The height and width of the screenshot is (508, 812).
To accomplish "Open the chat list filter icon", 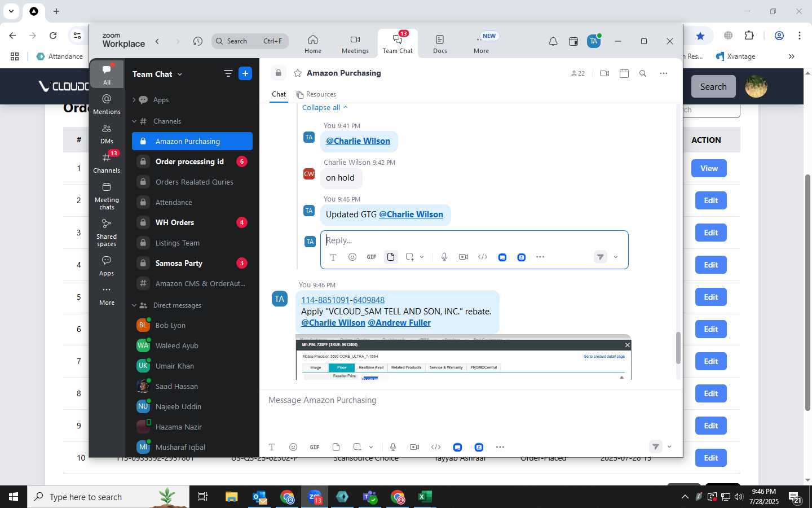I will [228, 73].
